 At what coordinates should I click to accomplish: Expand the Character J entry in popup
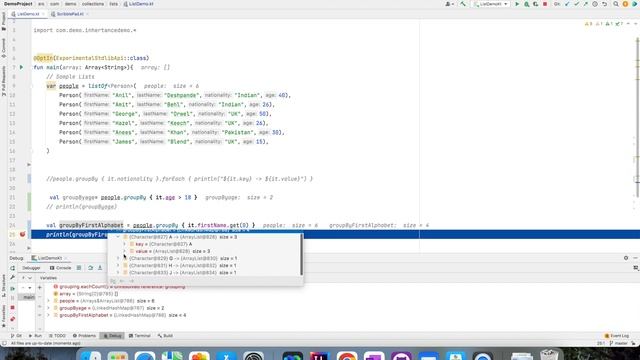[118, 272]
